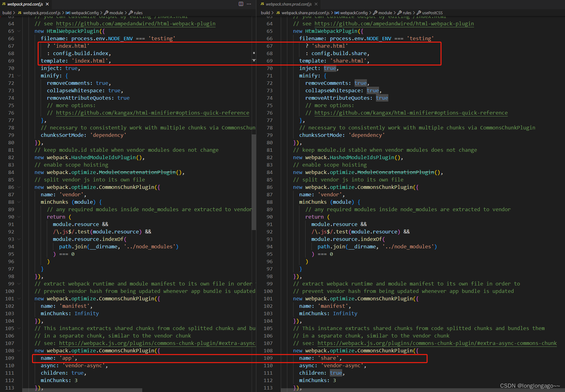Click the Split Editor icon
This screenshot has width=565, height=392.
point(241,4)
